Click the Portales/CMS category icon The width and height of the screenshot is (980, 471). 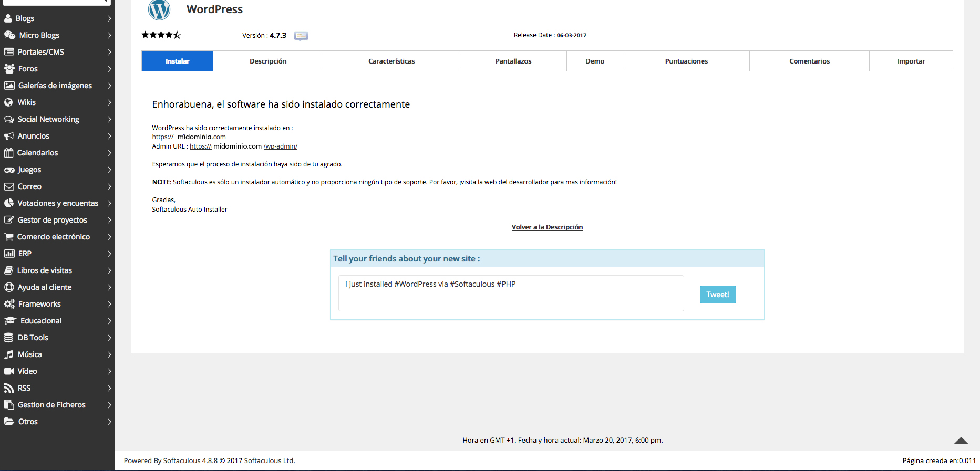pyautogui.click(x=9, y=52)
